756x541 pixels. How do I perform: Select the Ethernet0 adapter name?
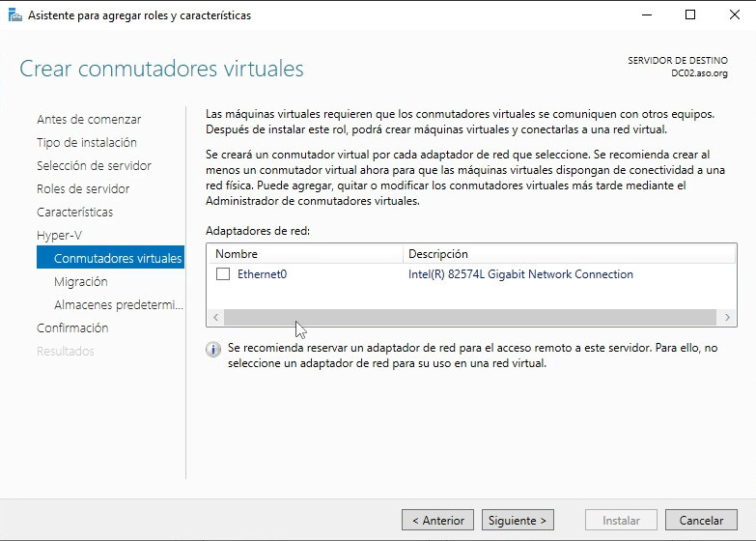[263, 274]
